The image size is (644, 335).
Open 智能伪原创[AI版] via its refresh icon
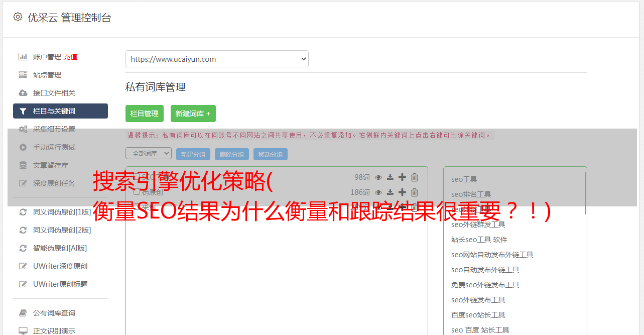pos(23,248)
